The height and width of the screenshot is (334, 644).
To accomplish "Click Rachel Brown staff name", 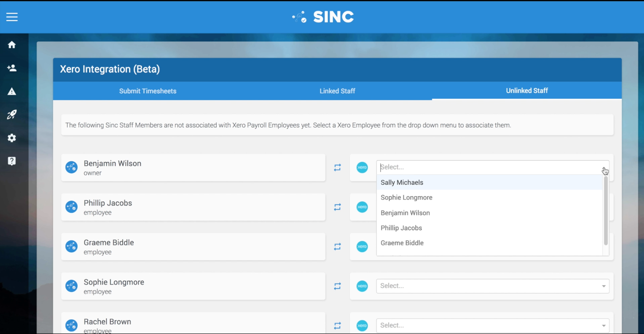I will pyautogui.click(x=108, y=321).
